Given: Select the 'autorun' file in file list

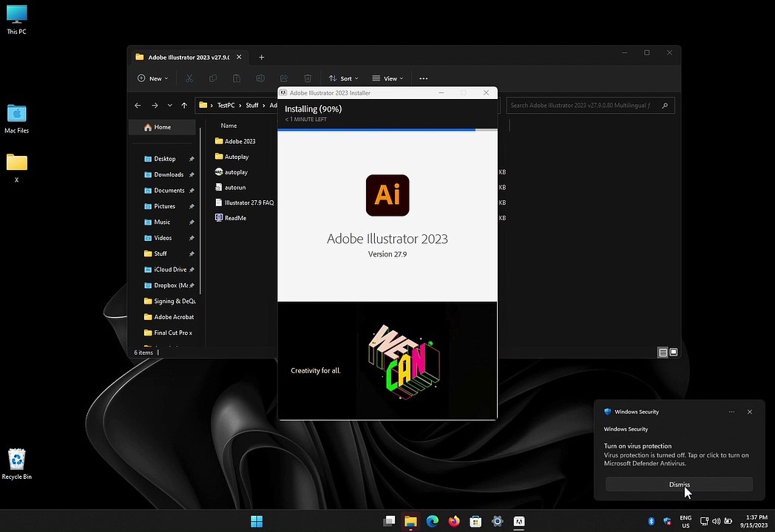Looking at the screenshot, I should tap(235, 187).
